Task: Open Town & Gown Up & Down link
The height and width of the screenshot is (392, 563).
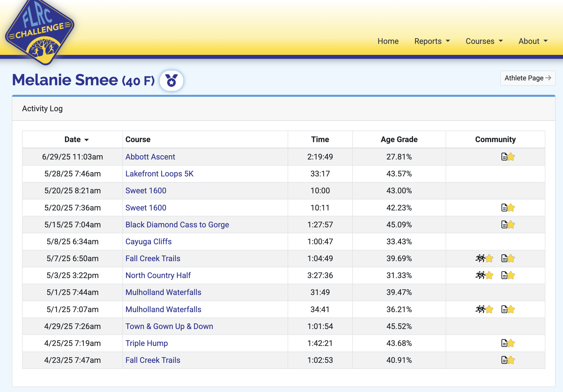Action: pos(169,326)
